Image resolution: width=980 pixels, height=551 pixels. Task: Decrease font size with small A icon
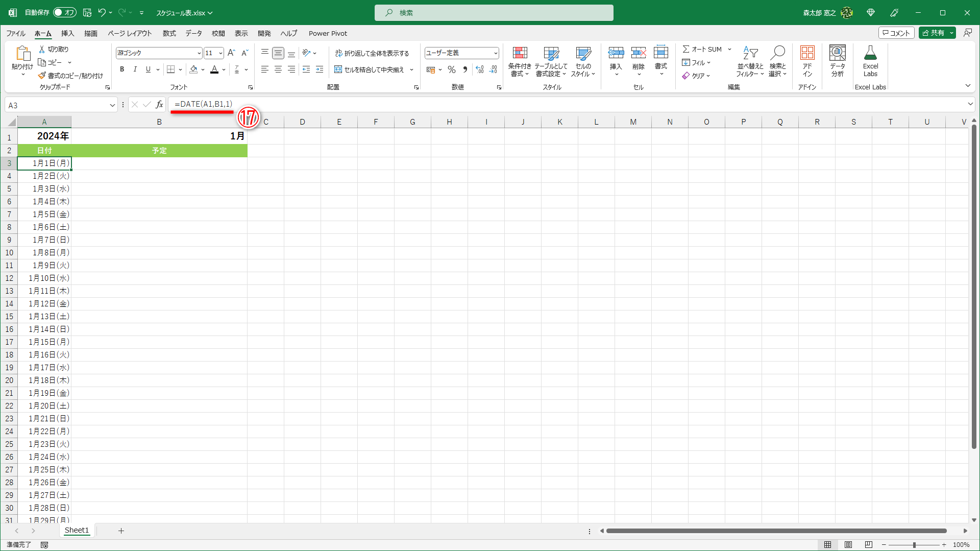pyautogui.click(x=244, y=53)
